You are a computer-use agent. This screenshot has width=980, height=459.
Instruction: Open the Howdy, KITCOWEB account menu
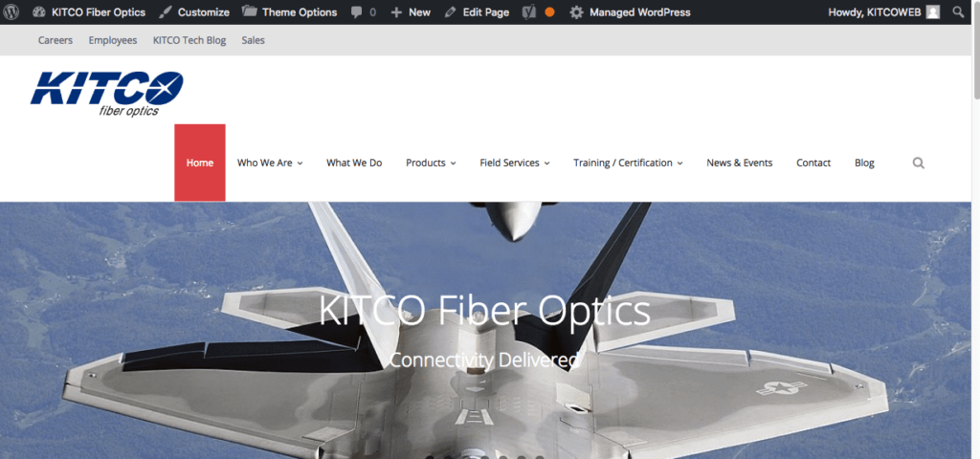tap(883, 11)
